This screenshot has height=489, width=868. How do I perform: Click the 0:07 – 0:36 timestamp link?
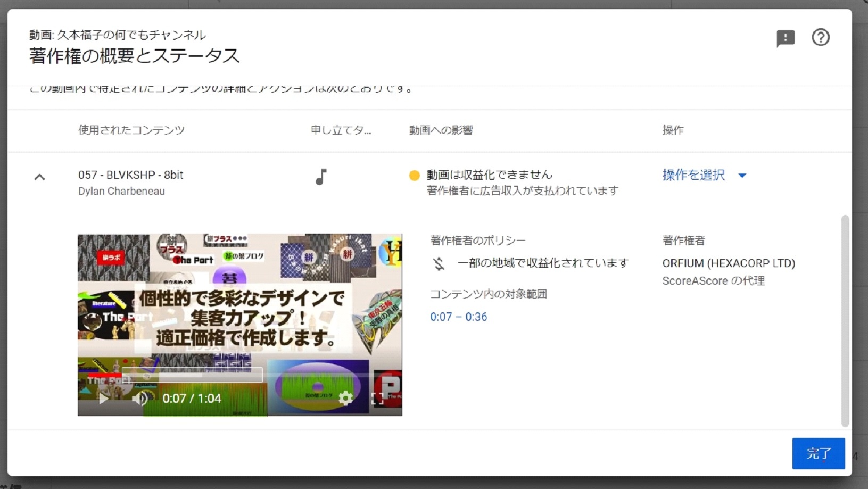tap(458, 317)
